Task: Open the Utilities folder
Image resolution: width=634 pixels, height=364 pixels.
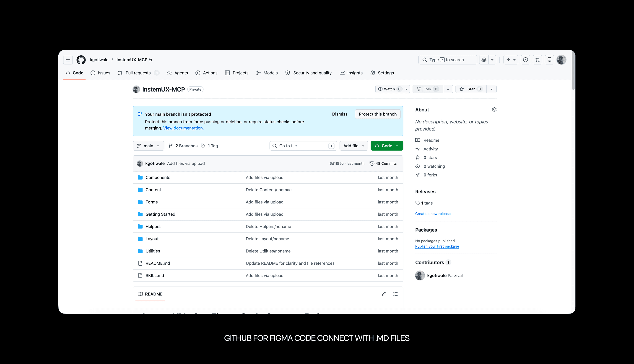Action: 153,251
